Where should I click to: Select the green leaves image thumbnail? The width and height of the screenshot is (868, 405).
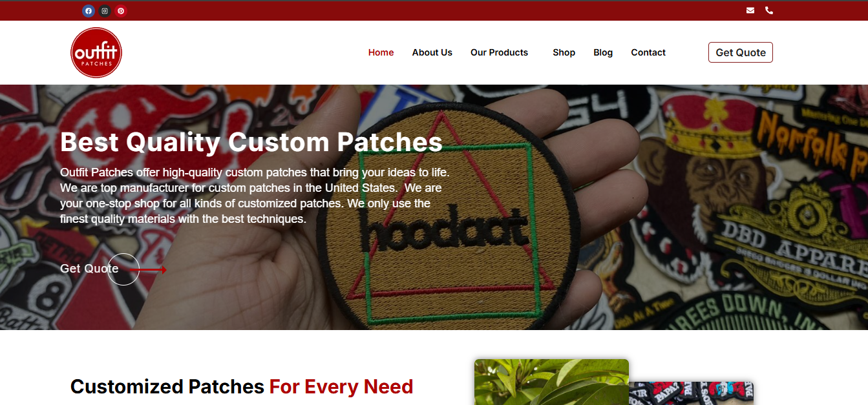(x=551, y=382)
